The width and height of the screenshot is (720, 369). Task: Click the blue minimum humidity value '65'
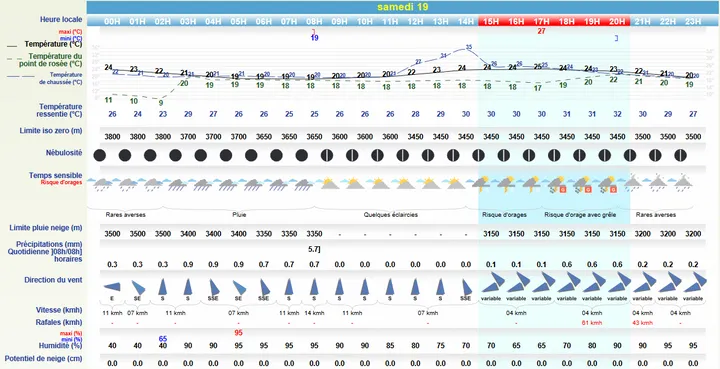click(163, 339)
